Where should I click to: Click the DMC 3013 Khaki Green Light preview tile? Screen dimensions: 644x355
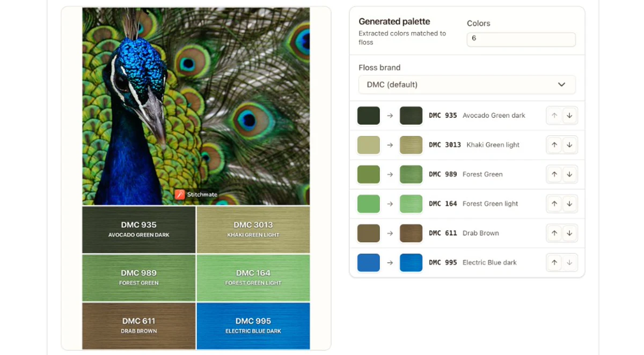click(253, 229)
